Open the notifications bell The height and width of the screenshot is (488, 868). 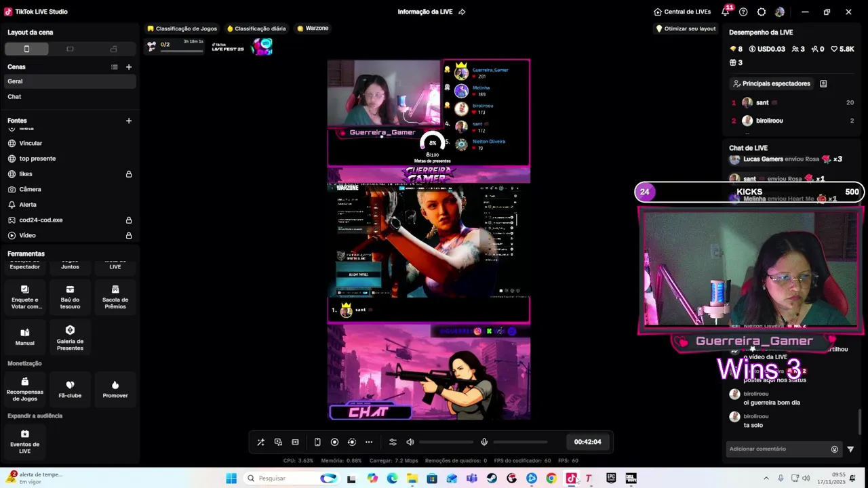(x=726, y=12)
